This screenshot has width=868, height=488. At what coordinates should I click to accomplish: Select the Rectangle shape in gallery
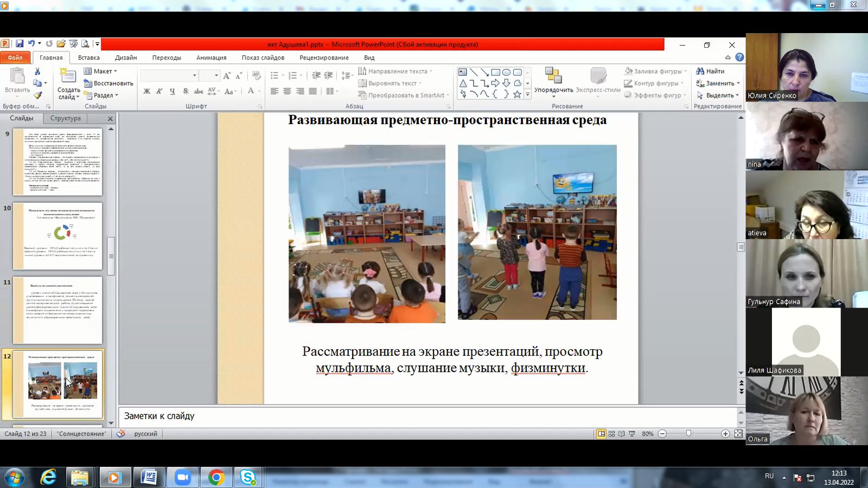click(x=495, y=72)
